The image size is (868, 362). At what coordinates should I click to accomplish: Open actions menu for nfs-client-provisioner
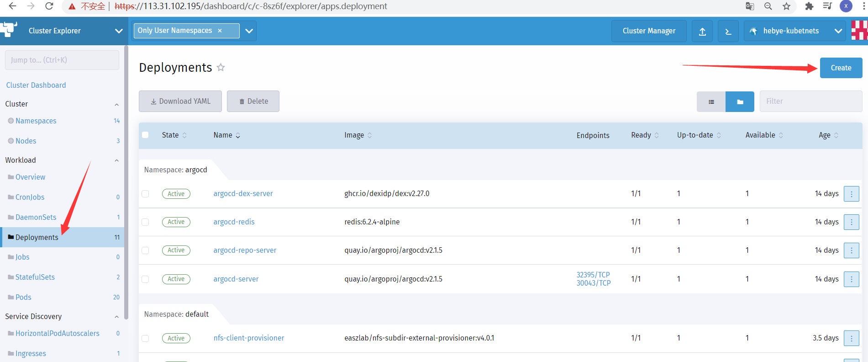pos(851,338)
